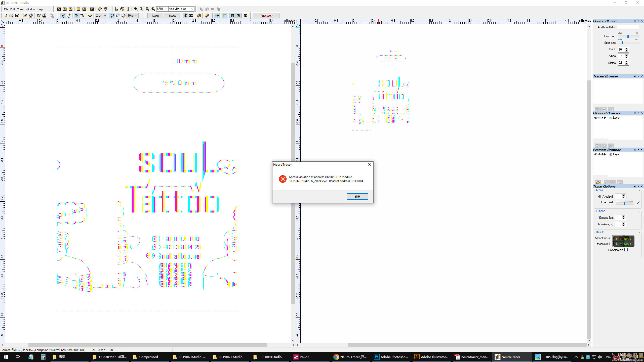The image size is (644, 362).
Task: Click the yellow bowl toolbar icon
Action: (x=90, y=16)
